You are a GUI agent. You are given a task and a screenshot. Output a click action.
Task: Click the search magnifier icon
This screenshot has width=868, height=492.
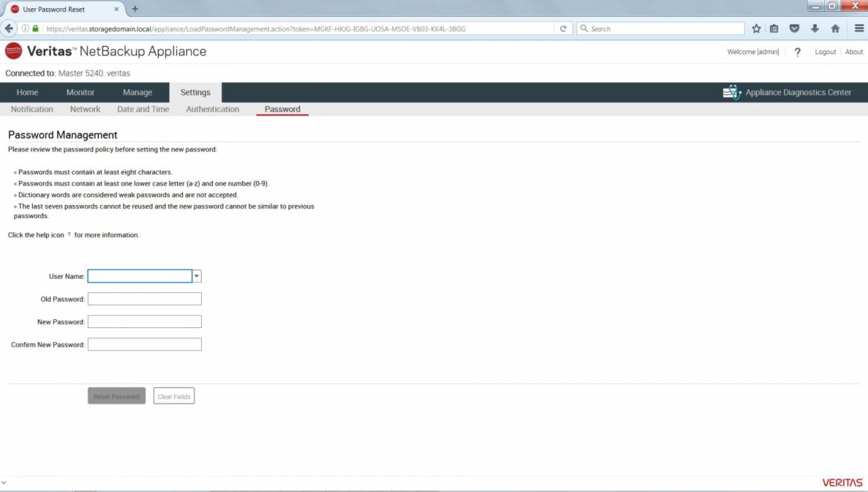[x=584, y=28]
